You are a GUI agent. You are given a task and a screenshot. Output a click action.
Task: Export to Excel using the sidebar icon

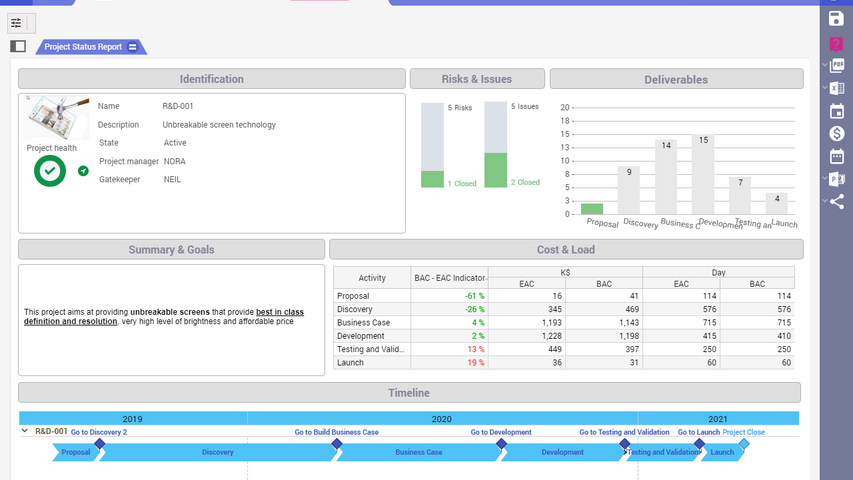pyautogui.click(x=837, y=88)
